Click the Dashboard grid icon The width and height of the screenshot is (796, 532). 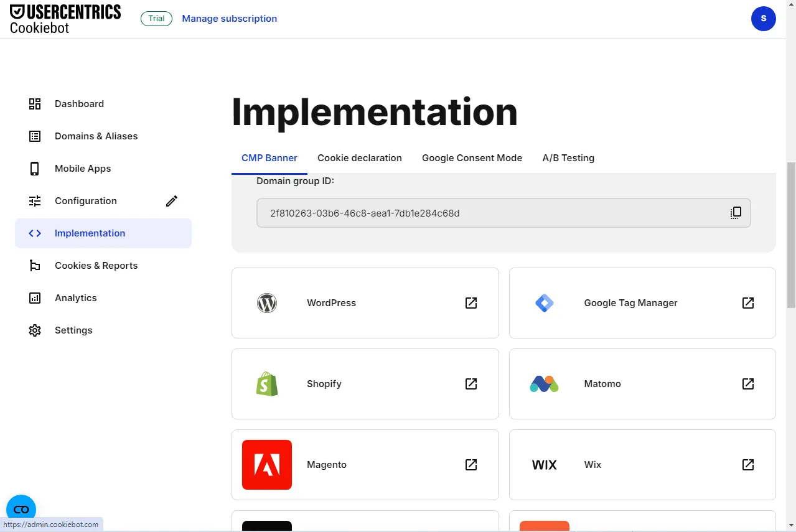(x=35, y=104)
